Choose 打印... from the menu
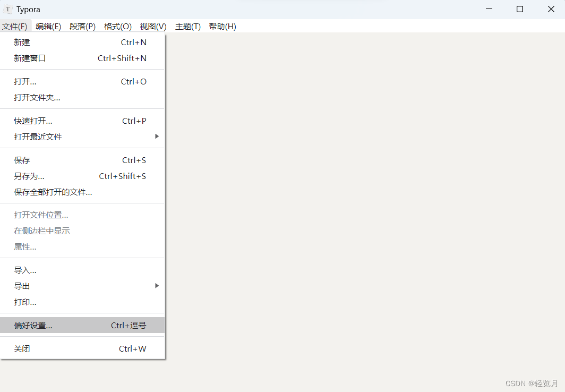This screenshot has height=392, width=565. [x=82, y=302]
